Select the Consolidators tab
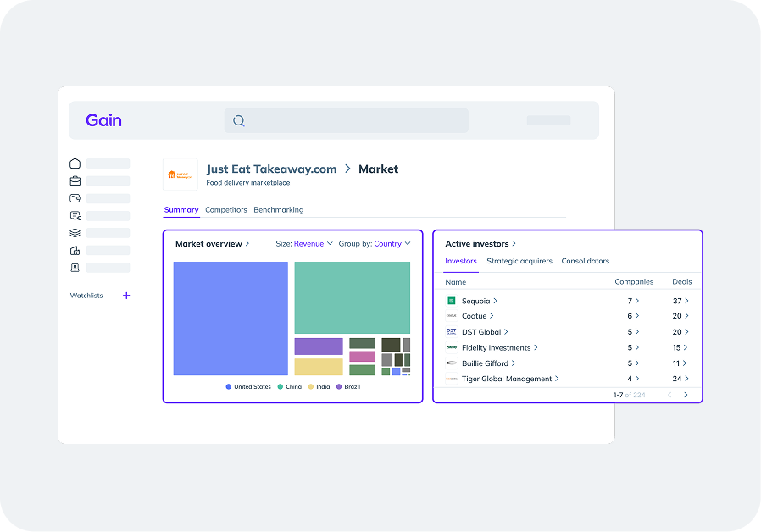Viewport: 761px width, 532px height. pyautogui.click(x=586, y=261)
